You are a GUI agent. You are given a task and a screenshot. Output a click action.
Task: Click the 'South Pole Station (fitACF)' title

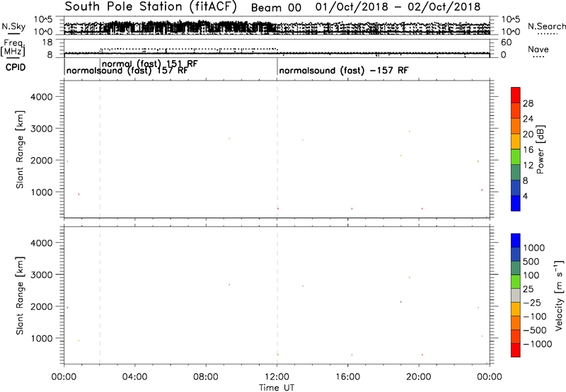[x=151, y=7]
